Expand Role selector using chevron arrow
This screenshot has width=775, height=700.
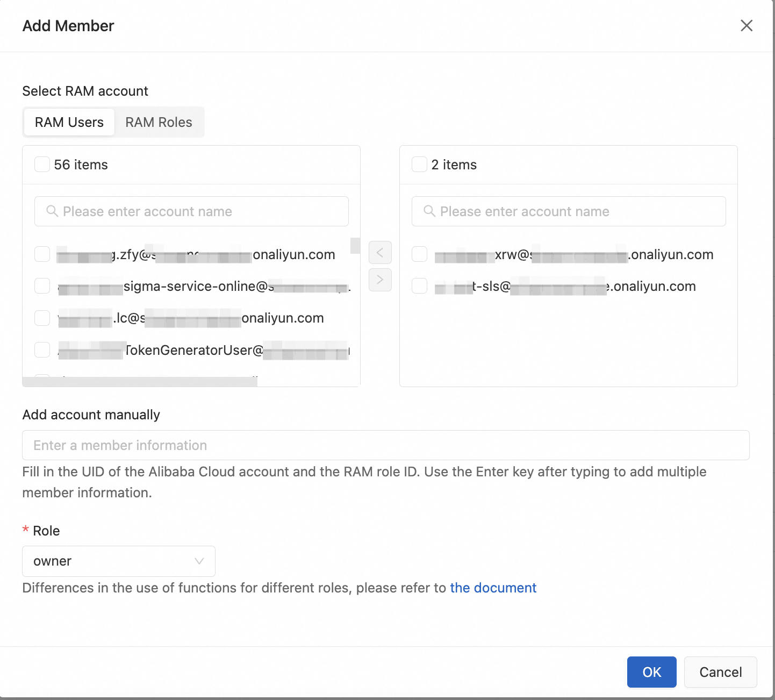199,561
